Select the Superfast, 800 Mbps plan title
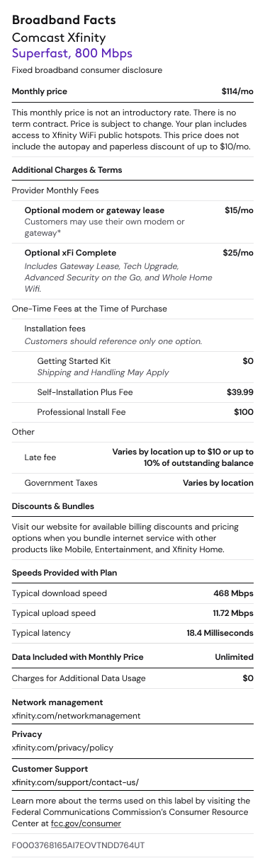The width and height of the screenshot is (265, 868). 72,53
